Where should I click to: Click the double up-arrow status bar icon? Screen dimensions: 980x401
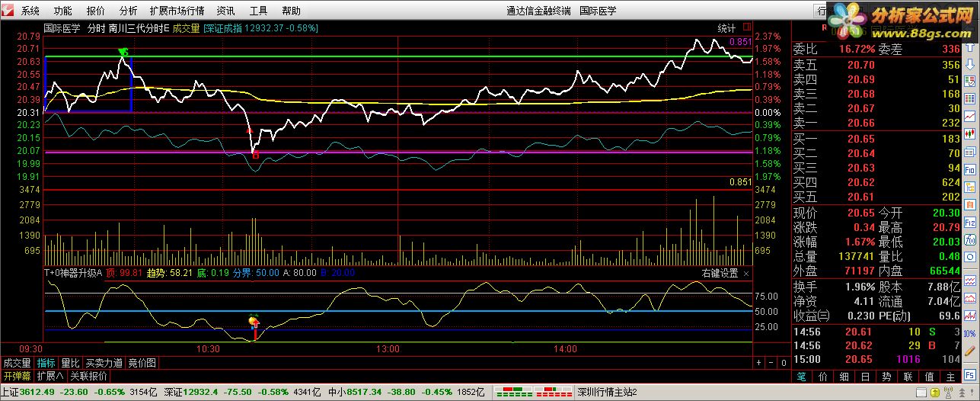[x=962, y=393]
